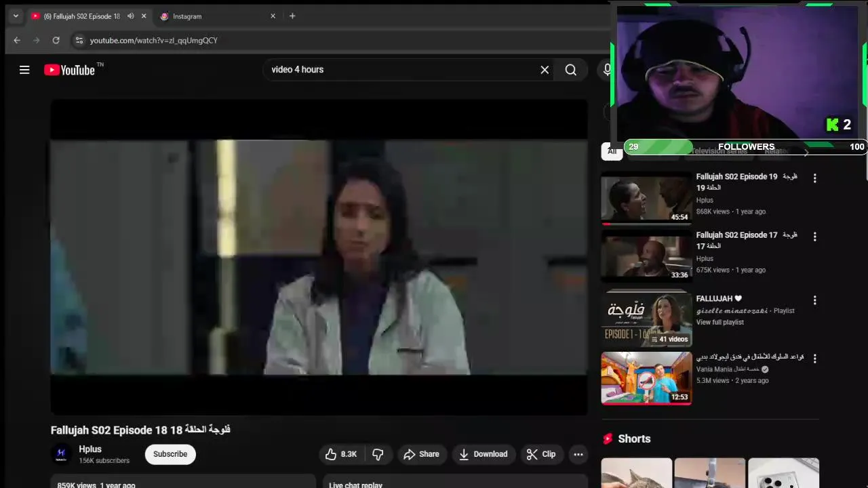The image size is (868, 488).
Task: Clear the search box text
Action: coord(545,70)
